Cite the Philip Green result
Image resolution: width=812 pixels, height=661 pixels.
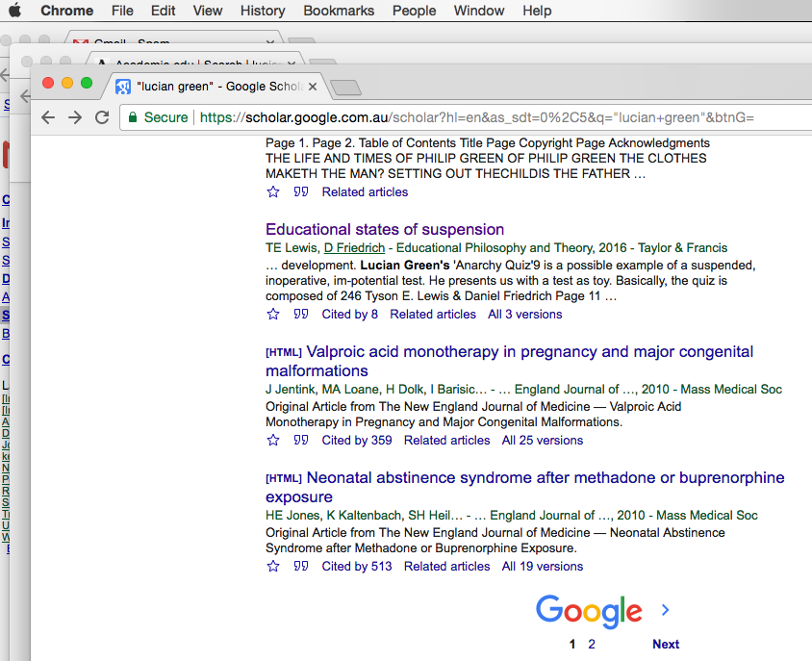click(x=301, y=192)
